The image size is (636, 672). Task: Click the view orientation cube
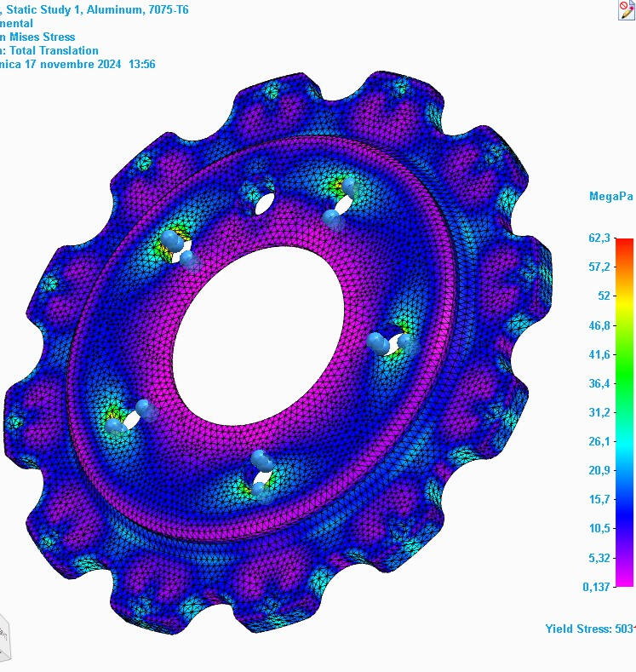click(5, 635)
